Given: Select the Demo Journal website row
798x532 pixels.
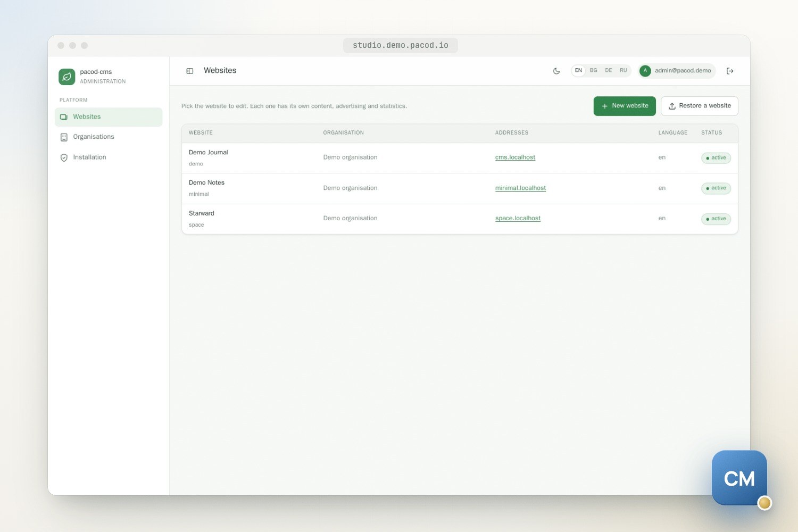Looking at the screenshot, I should [460, 158].
